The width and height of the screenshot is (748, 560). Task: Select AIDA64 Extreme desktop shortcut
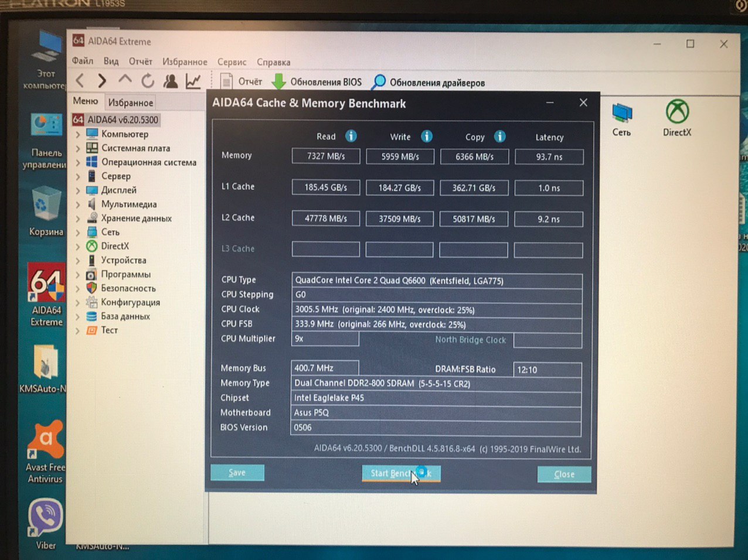pos(46,294)
